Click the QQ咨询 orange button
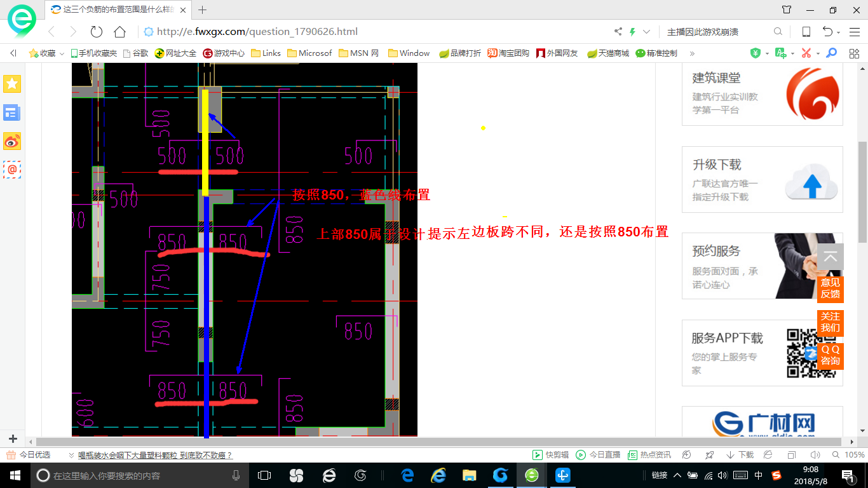The width and height of the screenshot is (868, 488). (831, 355)
